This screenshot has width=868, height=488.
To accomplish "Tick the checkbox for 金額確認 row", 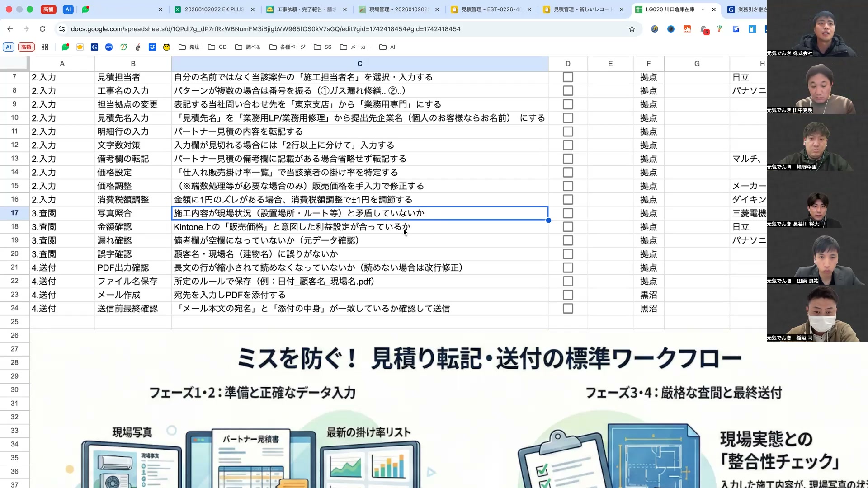I will (568, 227).
